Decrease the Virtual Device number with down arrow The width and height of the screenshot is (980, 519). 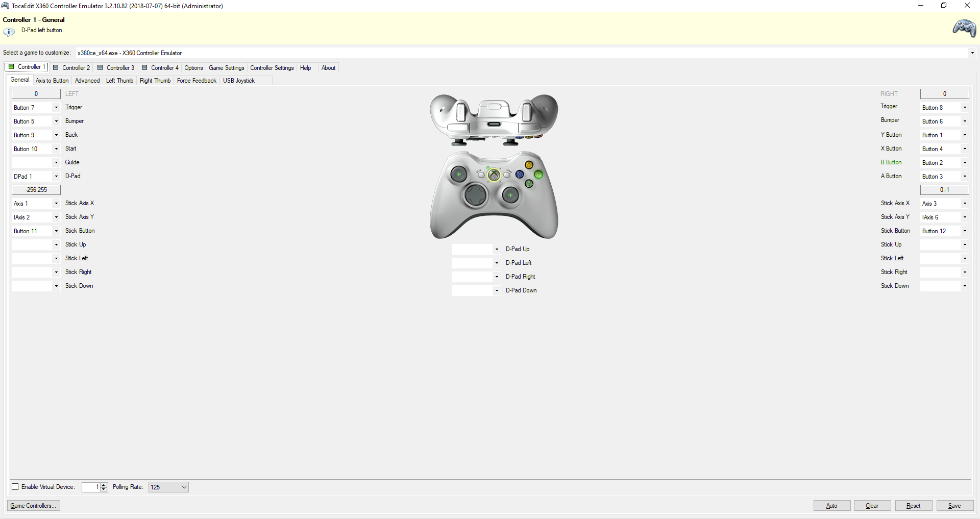(x=104, y=489)
